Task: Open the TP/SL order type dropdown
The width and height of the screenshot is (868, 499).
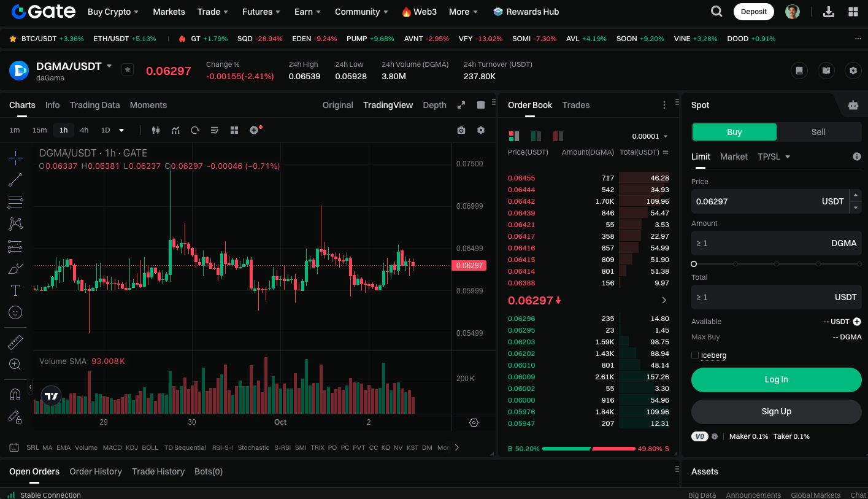Action: pyautogui.click(x=774, y=157)
